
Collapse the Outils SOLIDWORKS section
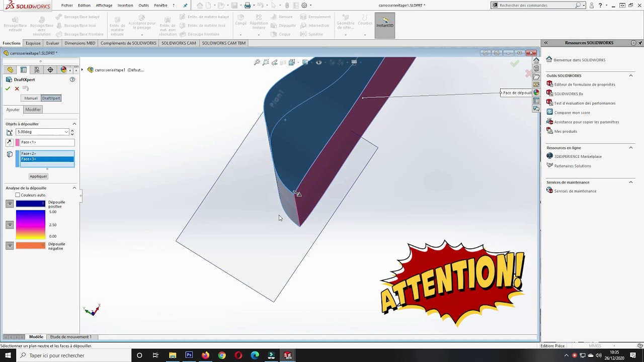631,75
